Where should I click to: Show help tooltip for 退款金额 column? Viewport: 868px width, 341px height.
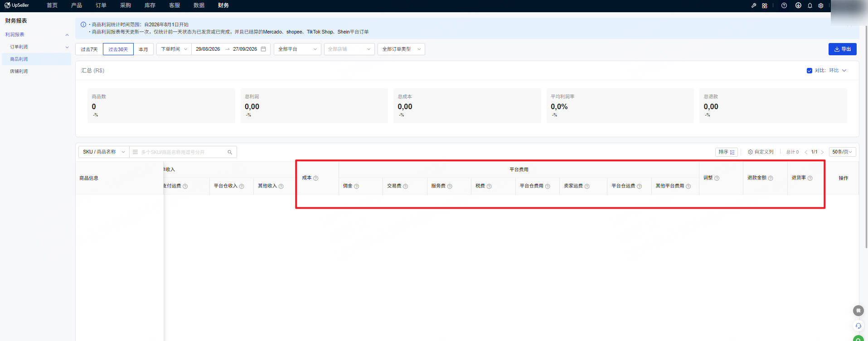tap(771, 178)
